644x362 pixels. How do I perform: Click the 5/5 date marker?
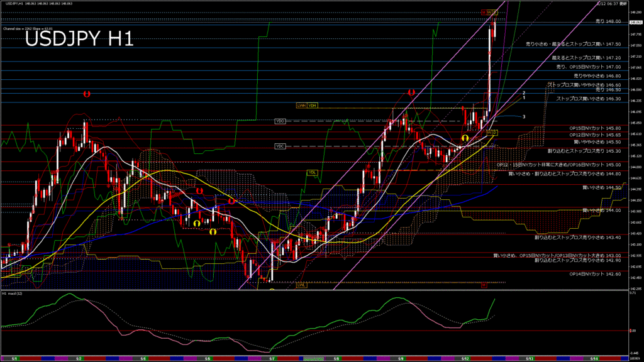[143, 359]
